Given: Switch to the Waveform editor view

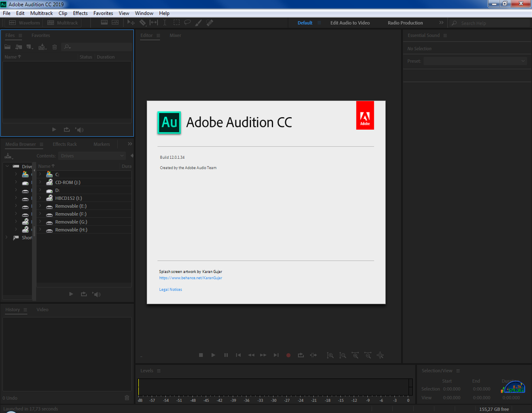Looking at the screenshot, I should pyautogui.click(x=24, y=23).
